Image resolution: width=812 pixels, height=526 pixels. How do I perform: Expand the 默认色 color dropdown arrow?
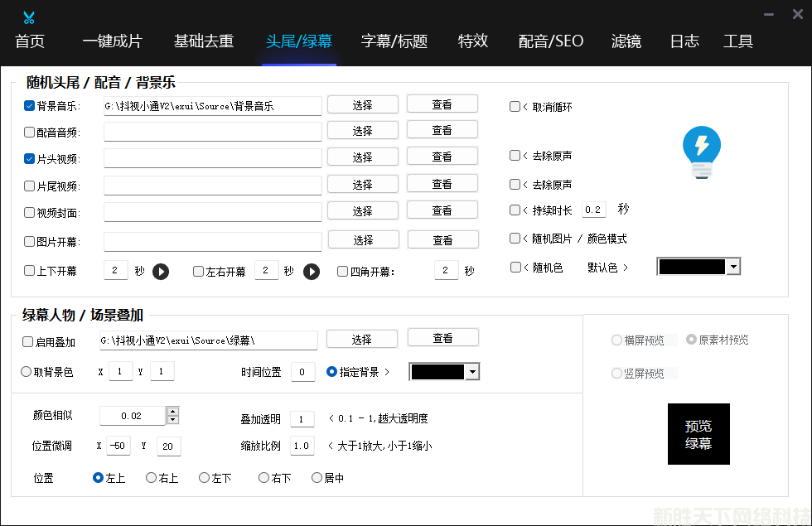coord(732,267)
